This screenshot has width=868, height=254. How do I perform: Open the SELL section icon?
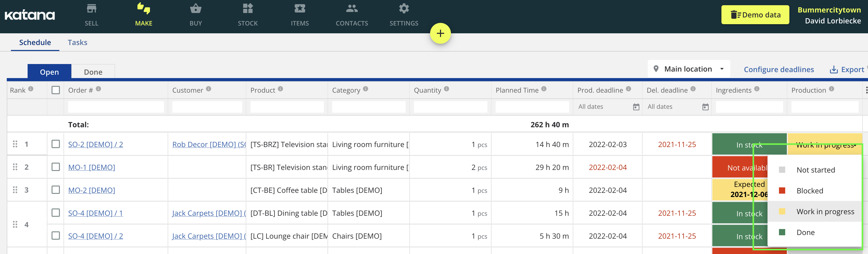(x=91, y=8)
